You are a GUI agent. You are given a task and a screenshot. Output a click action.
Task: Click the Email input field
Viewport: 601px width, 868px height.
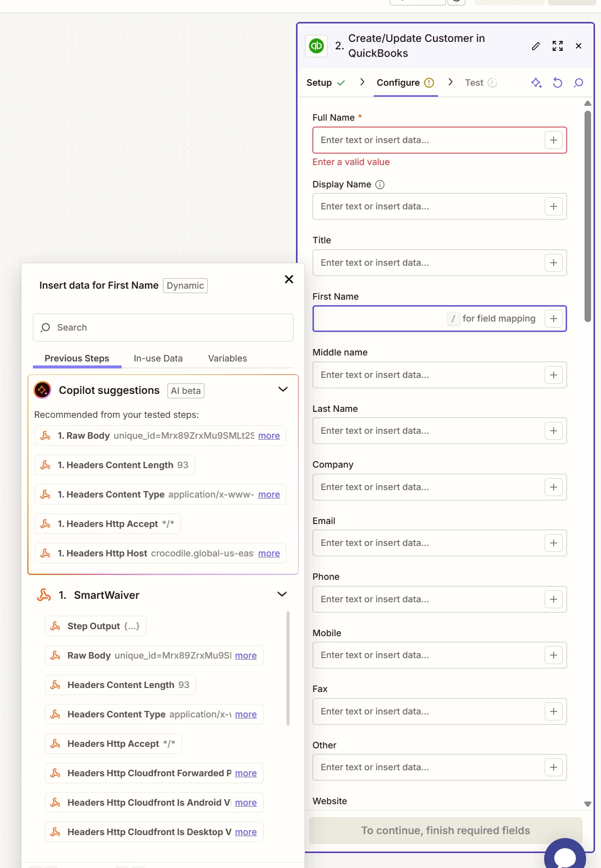click(x=440, y=543)
